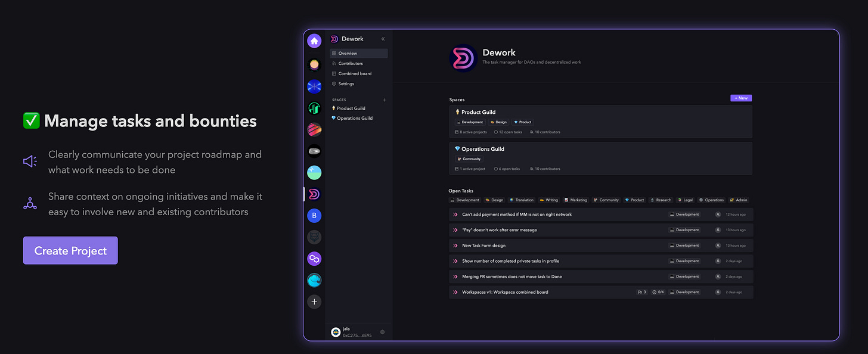Click Development tag on "Show number of completed" row
This screenshot has width=868, height=354.
[684, 261]
